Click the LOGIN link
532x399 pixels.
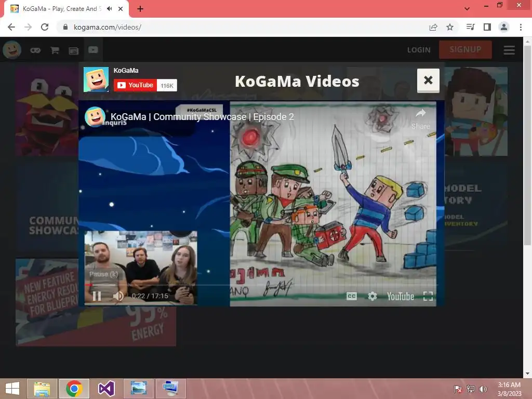[x=419, y=50]
